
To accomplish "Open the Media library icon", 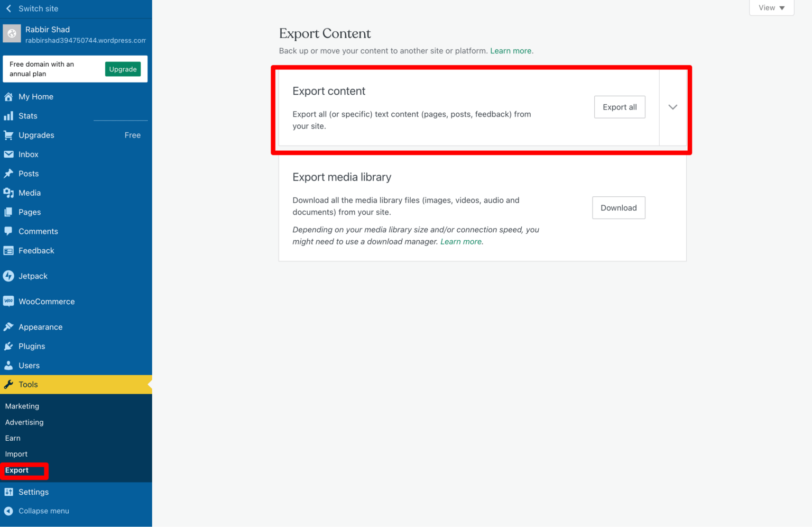I will 8,193.
